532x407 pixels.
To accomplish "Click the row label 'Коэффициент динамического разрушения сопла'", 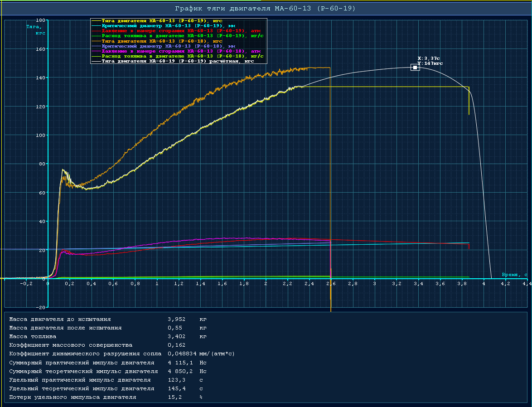I will click(x=86, y=354).
